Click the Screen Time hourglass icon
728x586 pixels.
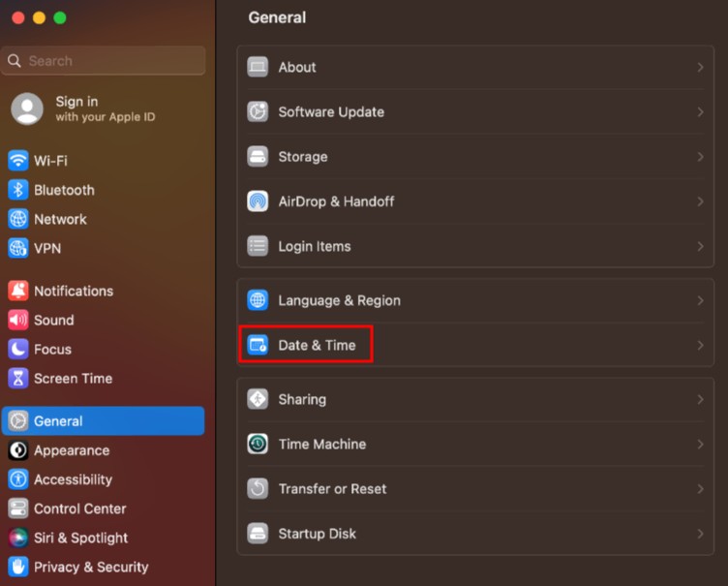(x=18, y=378)
